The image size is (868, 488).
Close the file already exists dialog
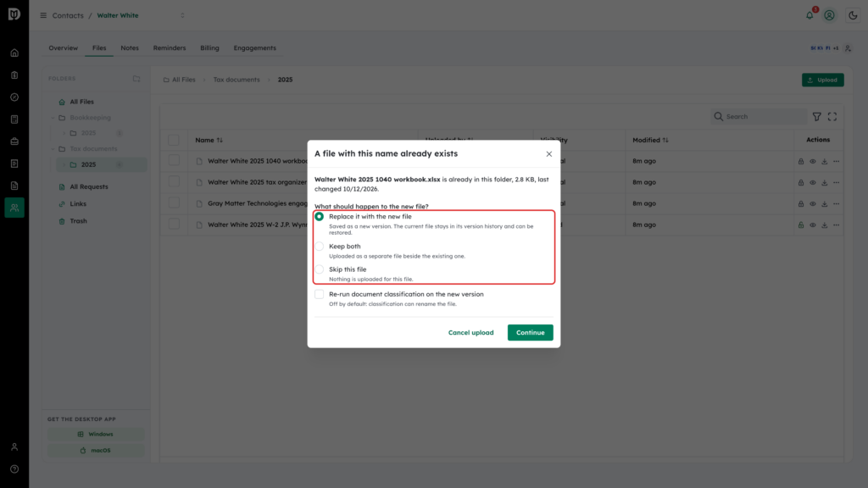coord(549,154)
